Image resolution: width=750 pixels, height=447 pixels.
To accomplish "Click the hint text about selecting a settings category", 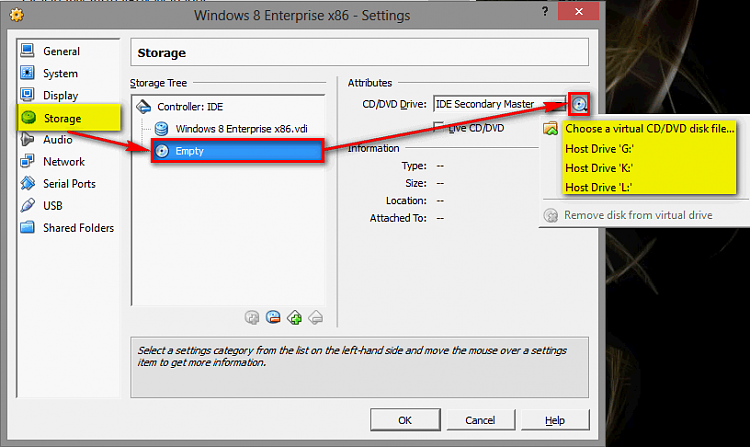I will tap(352, 356).
